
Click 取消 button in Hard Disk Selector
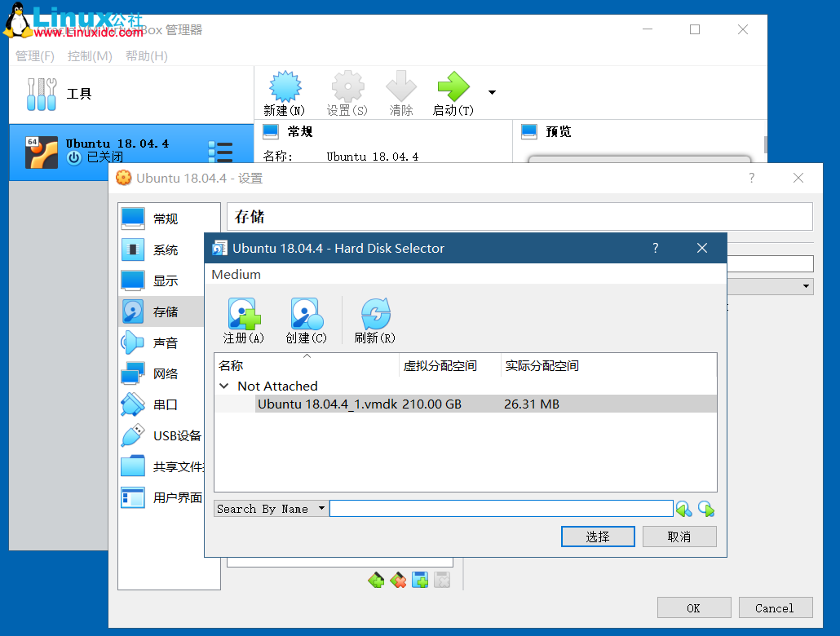[x=679, y=537]
